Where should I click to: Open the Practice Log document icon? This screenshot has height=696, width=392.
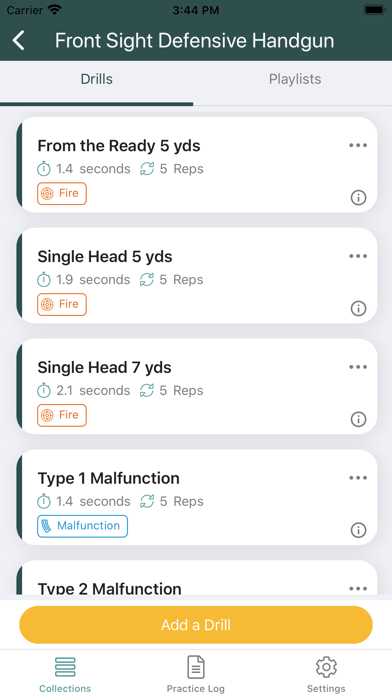coord(196,667)
